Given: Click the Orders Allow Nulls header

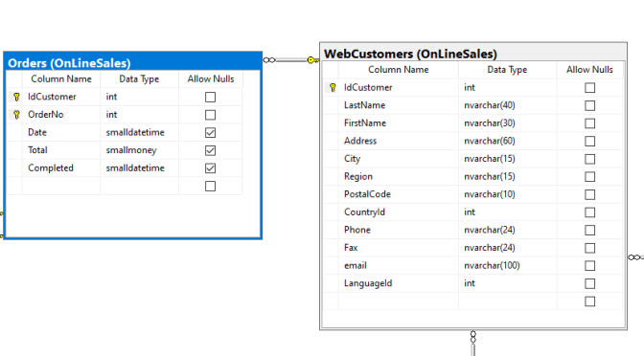Looking at the screenshot, I should click(x=211, y=78).
